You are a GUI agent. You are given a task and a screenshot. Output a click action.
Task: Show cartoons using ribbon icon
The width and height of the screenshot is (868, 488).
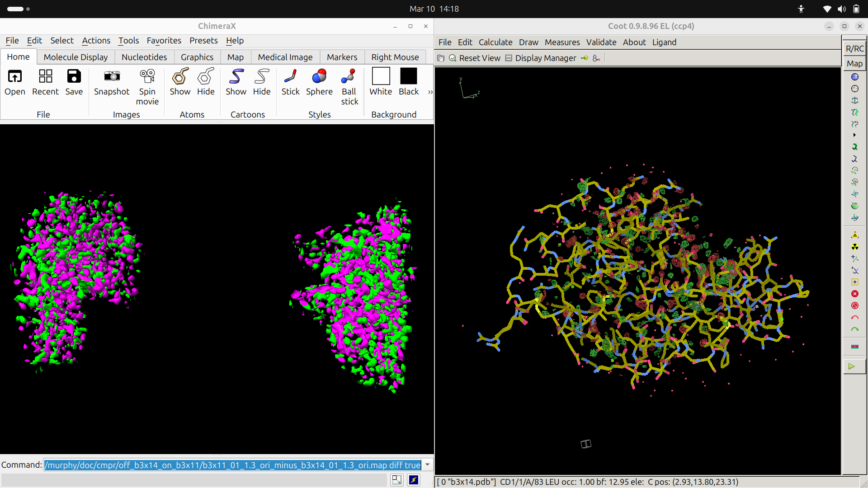(236, 76)
